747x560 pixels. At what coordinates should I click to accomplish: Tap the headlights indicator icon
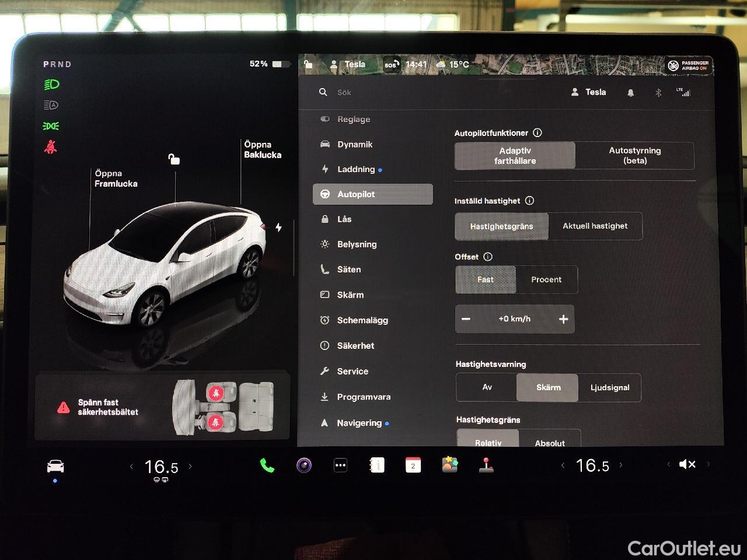tap(51, 85)
